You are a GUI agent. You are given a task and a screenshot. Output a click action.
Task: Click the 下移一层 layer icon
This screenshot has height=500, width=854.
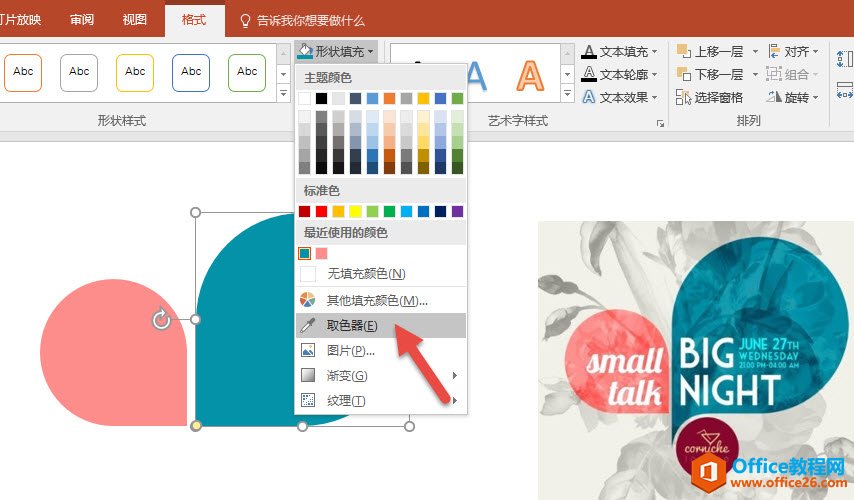pos(684,74)
